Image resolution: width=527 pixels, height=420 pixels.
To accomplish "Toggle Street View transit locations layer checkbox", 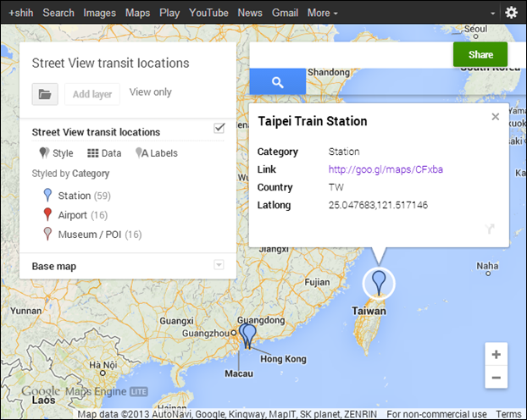I will pyautogui.click(x=219, y=128).
